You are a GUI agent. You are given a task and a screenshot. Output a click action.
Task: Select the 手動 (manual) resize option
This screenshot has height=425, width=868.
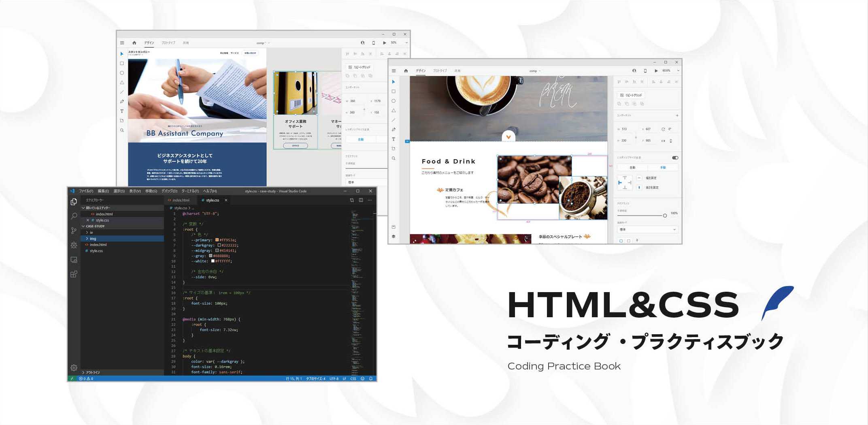click(663, 167)
